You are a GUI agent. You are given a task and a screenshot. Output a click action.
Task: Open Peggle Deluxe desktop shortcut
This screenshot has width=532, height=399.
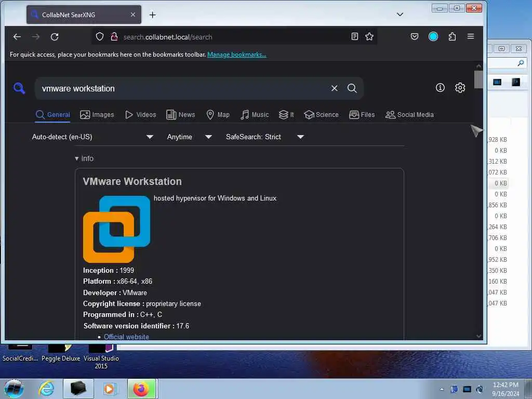point(61,354)
